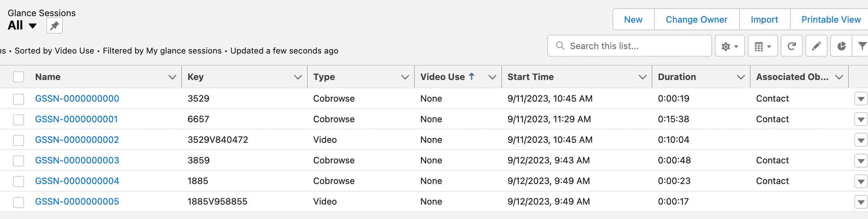Open list view controls gear menu
Viewport: 868px width, 219px height.
point(729,46)
